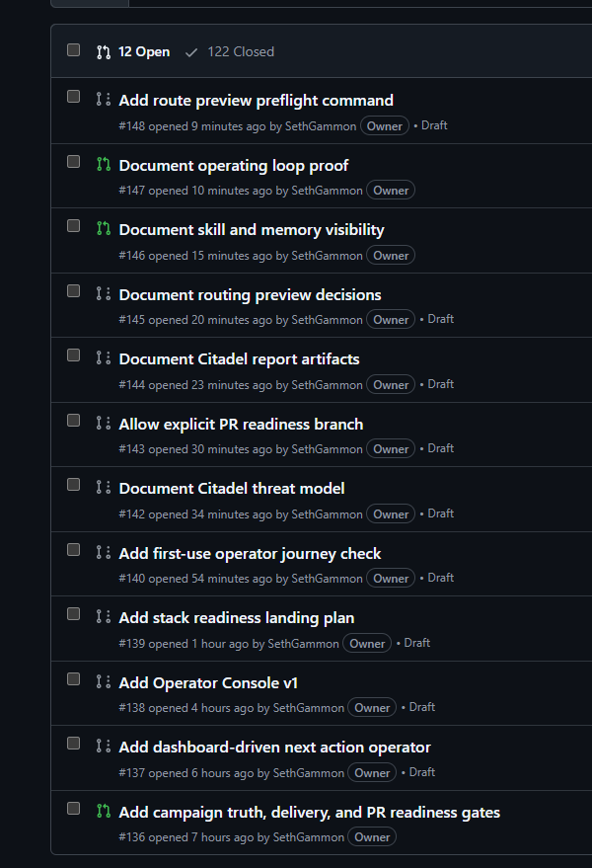Select checkbox for Document skill and memory visibility
The image size is (592, 868).
click(x=74, y=226)
